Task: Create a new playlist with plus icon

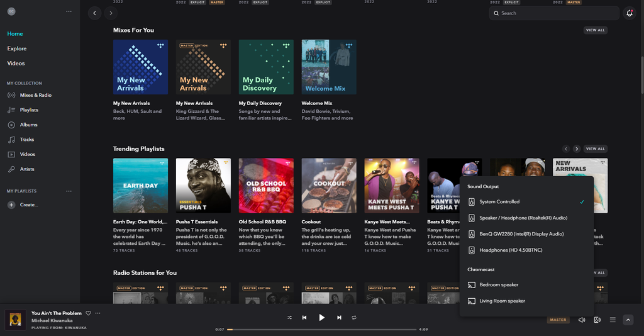Action: tap(11, 204)
